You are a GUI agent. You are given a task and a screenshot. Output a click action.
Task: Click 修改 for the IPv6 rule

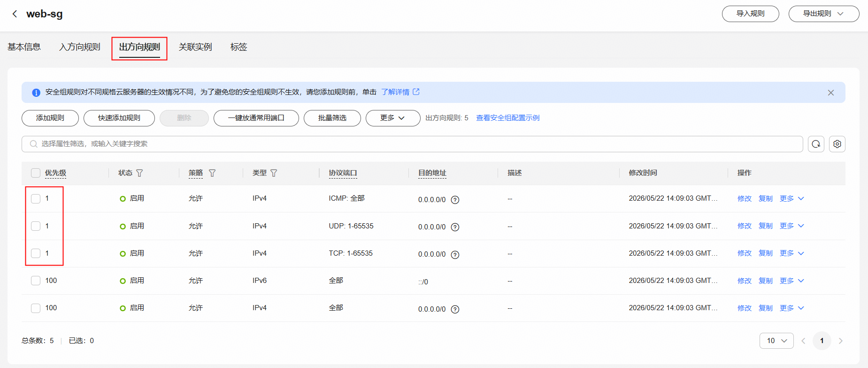[x=745, y=281]
